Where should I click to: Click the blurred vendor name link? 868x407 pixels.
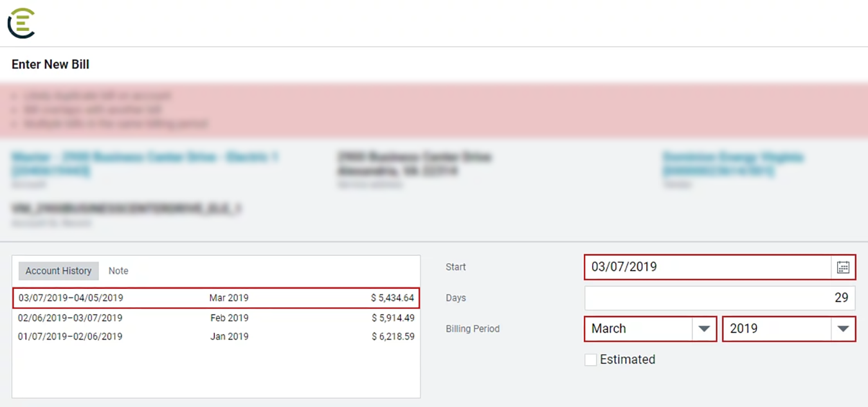click(x=733, y=164)
